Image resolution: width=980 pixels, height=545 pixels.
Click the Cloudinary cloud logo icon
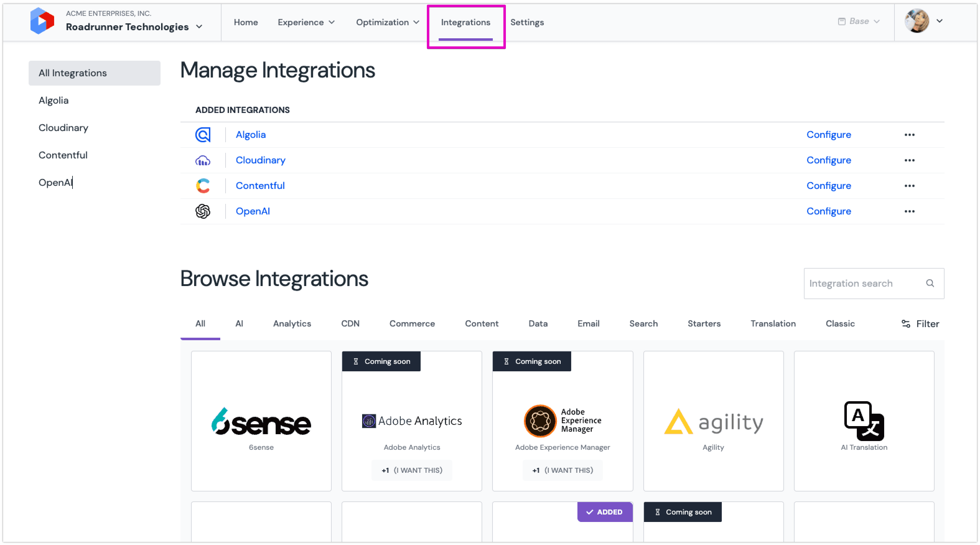coord(203,160)
